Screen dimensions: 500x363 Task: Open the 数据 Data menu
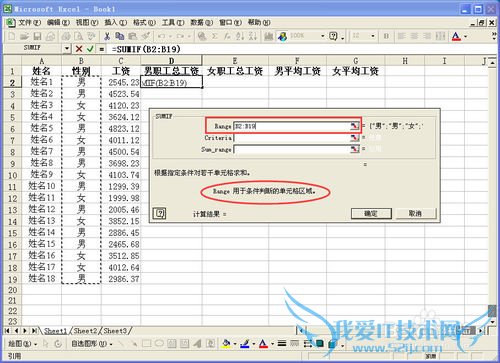click(x=201, y=23)
